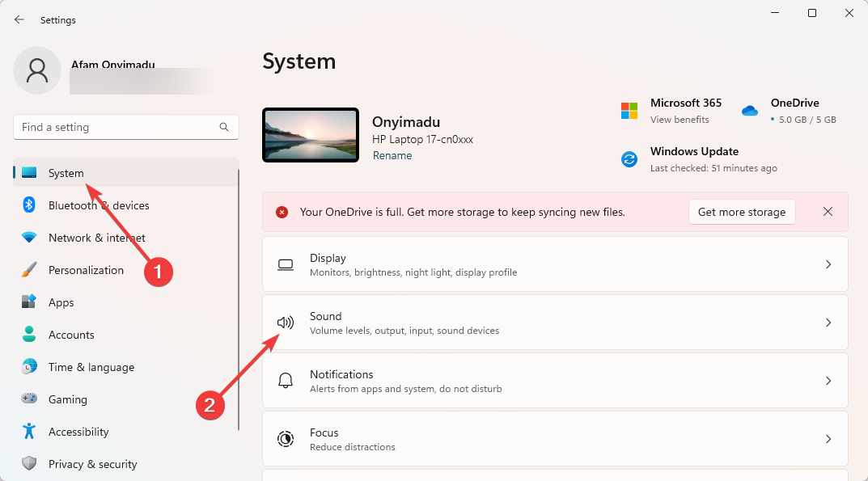Click the Display settings title text
The image size is (868, 481).
328,258
